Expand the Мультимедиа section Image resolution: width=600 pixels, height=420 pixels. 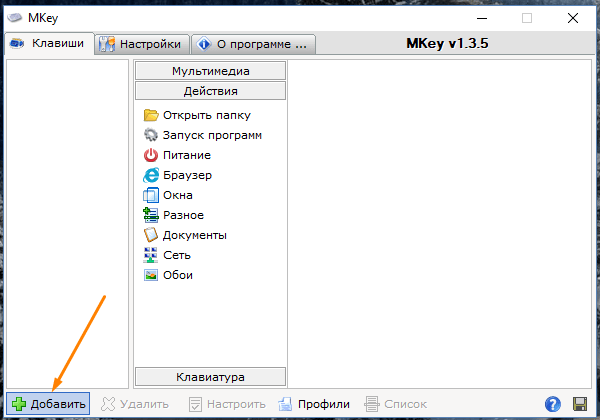click(x=210, y=71)
